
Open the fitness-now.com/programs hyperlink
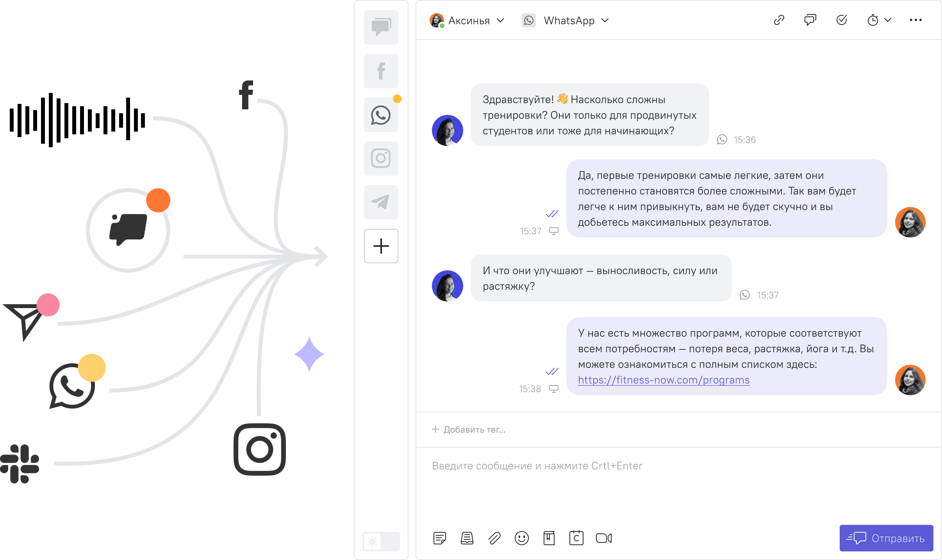point(663,380)
